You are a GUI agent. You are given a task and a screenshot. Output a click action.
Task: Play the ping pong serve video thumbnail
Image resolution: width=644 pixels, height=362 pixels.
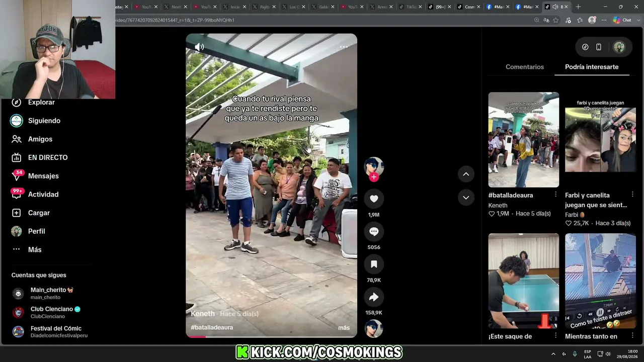(x=523, y=281)
